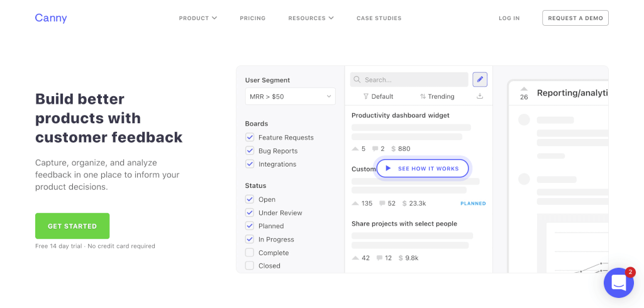Viewport: 644px width, 308px height.
Task: Click the magnifier icon in search box
Action: (x=357, y=80)
